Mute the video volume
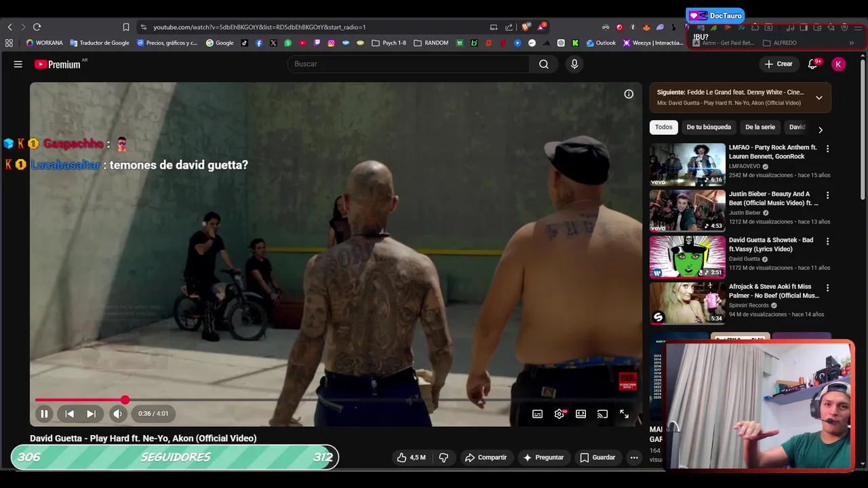 118,413
